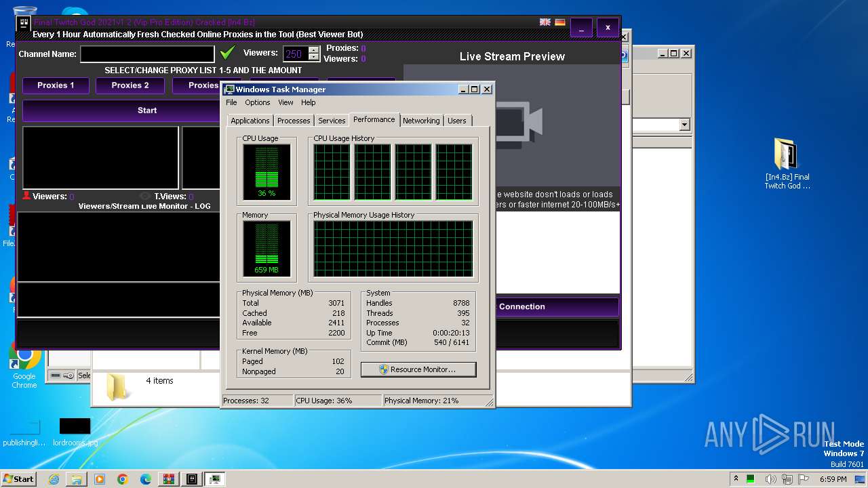Switch to the Services tab
Screen dimensions: 868x488
point(332,121)
